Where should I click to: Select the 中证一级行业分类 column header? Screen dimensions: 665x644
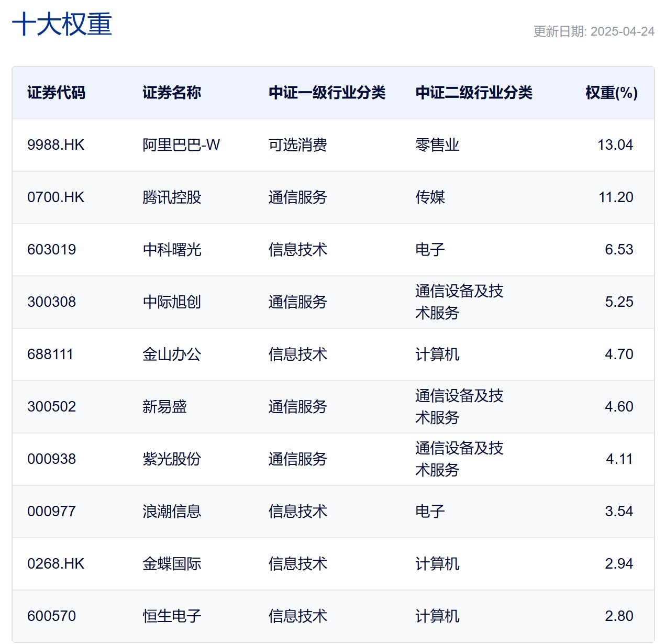(x=327, y=93)
